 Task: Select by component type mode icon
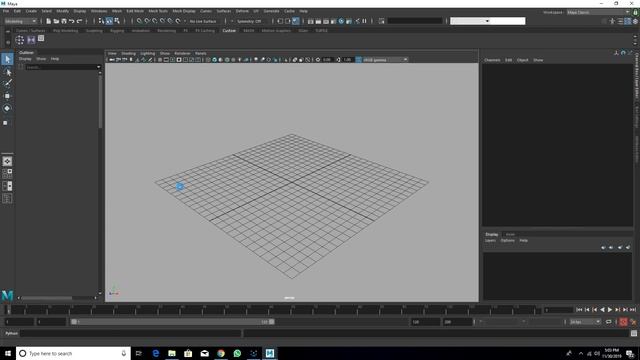click(x=117, y=21)
